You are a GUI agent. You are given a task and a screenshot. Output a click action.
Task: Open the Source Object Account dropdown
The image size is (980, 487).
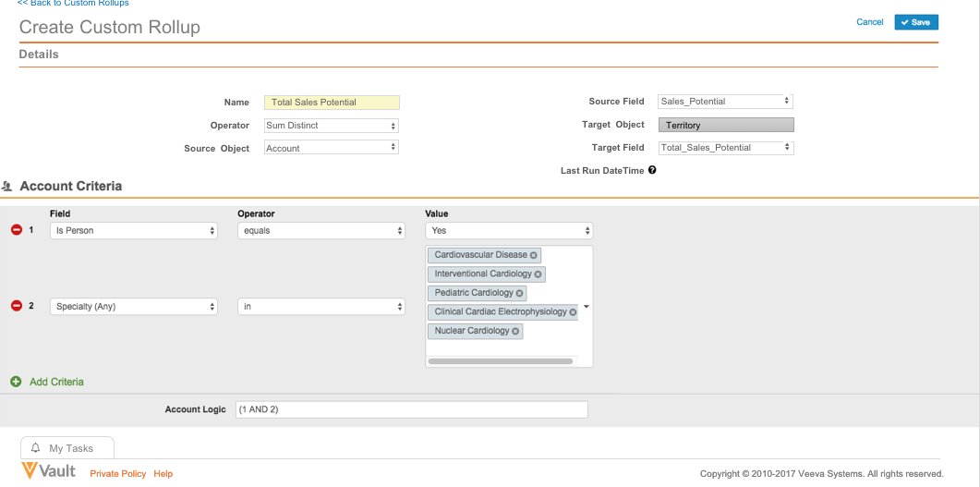pos(331,148)
